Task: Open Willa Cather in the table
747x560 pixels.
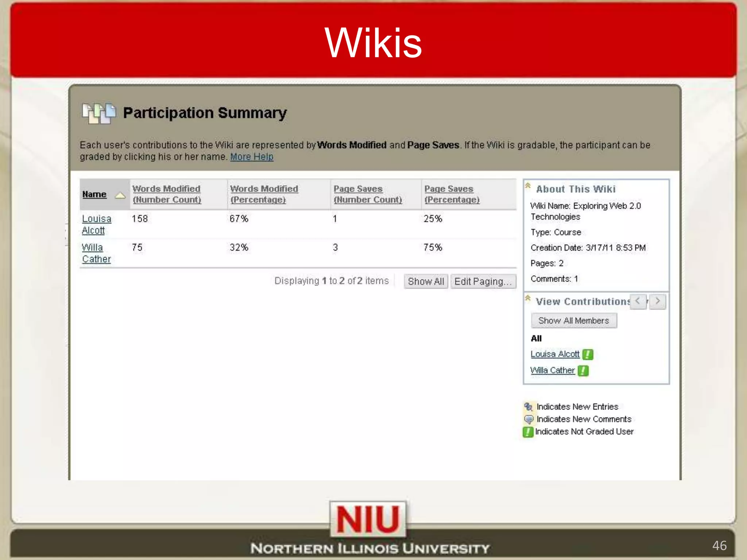Action: [96, 253]
